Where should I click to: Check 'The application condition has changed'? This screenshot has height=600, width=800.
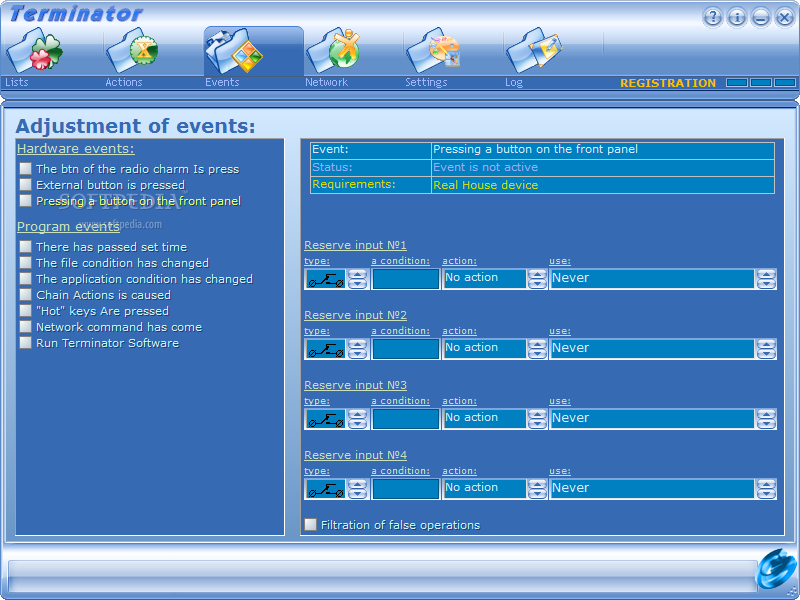(26, 279)
